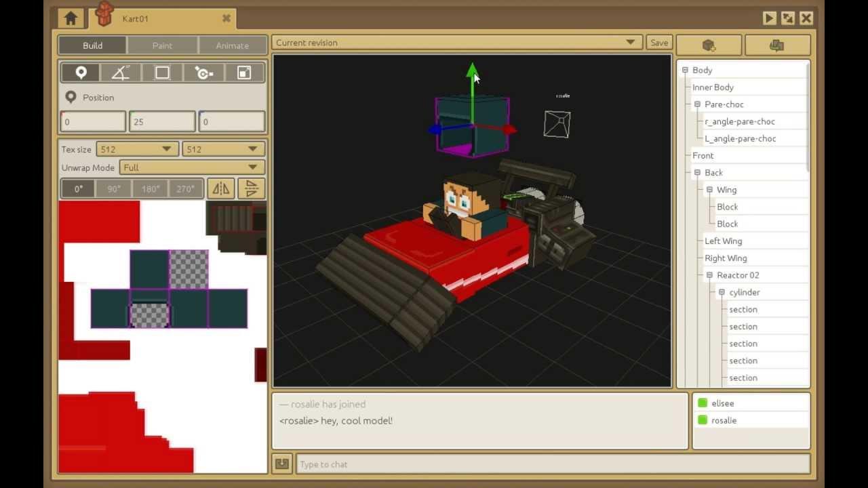Click the dark brown texture region
The width and height of the screenshot is (868, 488).
pos(236,227)
